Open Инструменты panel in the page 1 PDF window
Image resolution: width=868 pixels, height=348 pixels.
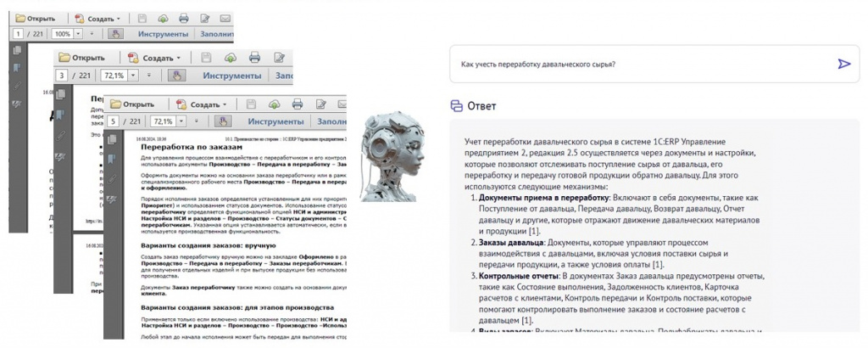164,34
